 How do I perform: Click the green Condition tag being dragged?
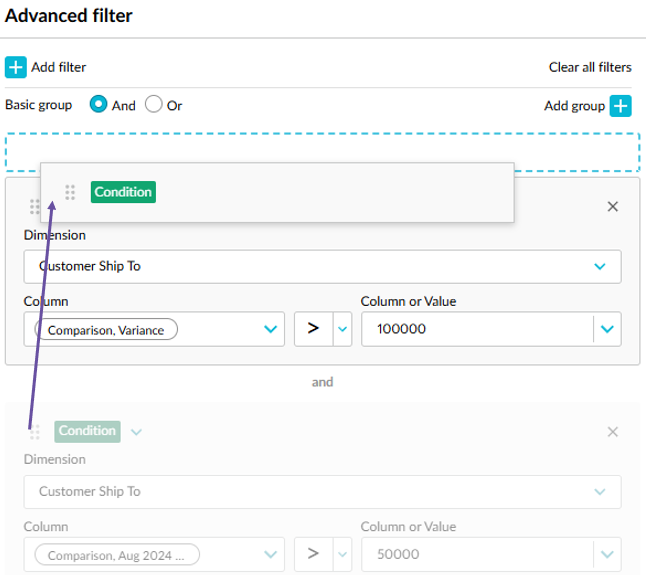123,192
